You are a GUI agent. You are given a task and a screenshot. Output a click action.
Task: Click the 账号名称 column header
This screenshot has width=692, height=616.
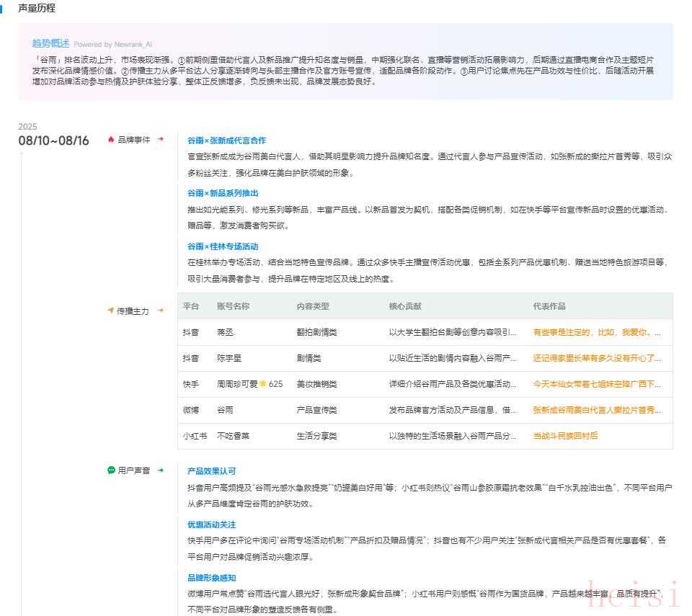234,306
